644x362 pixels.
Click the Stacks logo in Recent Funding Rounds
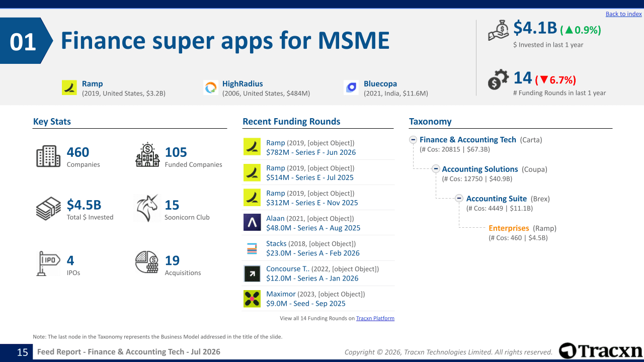tap(252, 248)
